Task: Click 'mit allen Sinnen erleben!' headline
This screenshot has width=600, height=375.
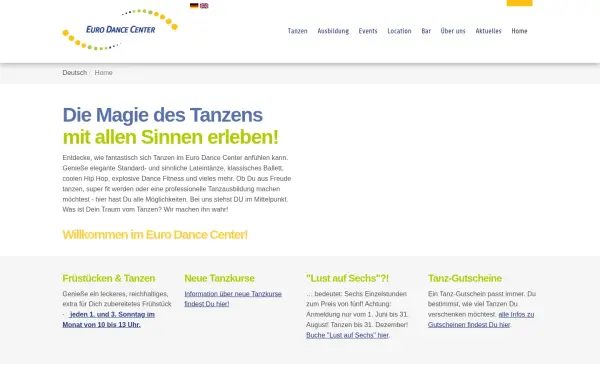Action: coord(170,137)
